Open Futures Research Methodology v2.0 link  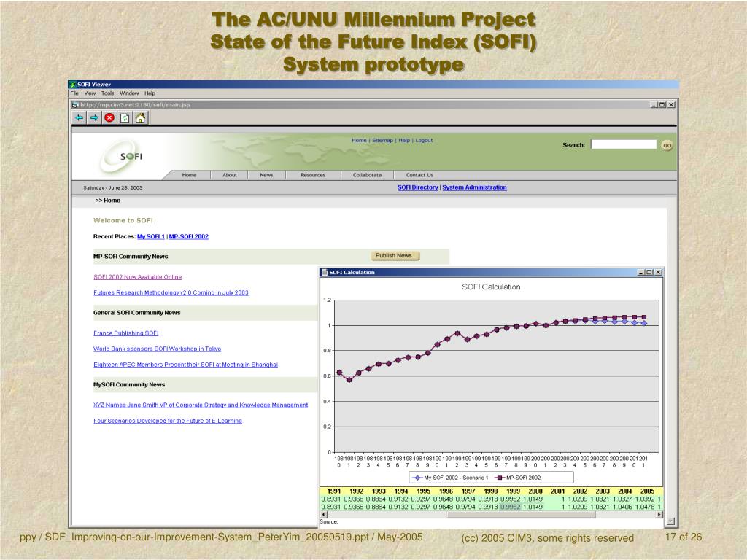171,293
